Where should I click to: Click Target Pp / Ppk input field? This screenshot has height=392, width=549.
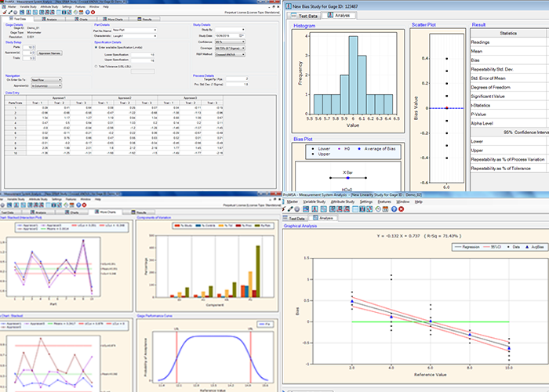tap(238, 79)
